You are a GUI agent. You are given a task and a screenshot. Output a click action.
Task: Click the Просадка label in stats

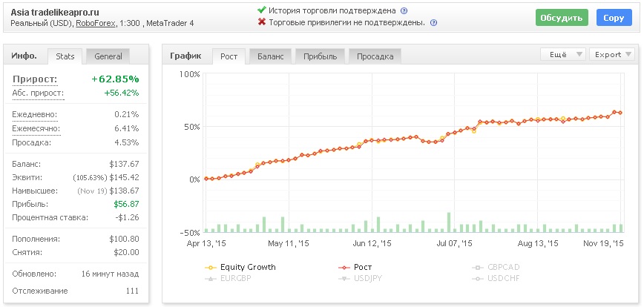pyautogui.click(x=32, y=143)
